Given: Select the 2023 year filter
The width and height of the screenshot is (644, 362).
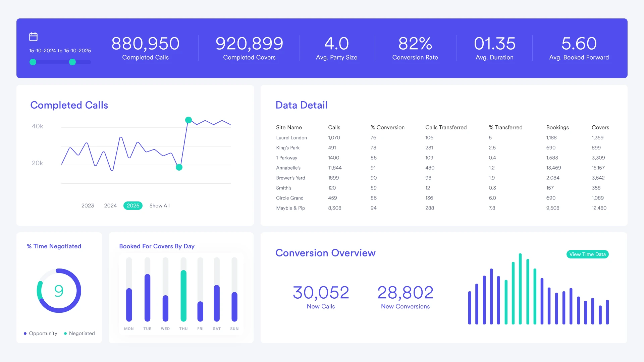Looking at the screenshot, I should coord(88,205).
